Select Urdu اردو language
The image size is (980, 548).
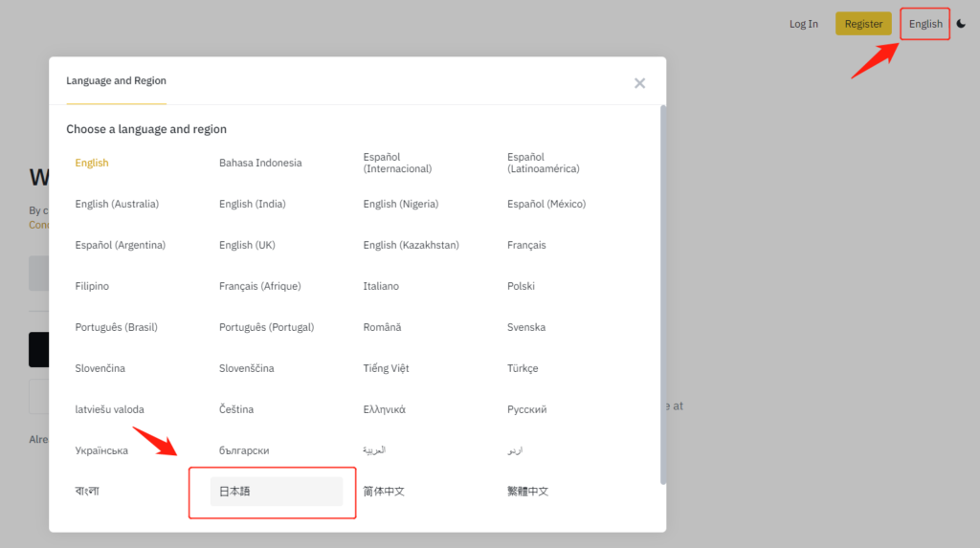(x=514, y=449)
